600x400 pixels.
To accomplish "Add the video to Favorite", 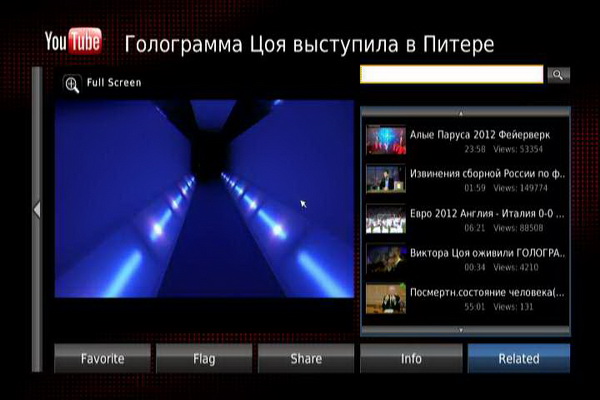I will pyautogui.click(x=102, y=358).
